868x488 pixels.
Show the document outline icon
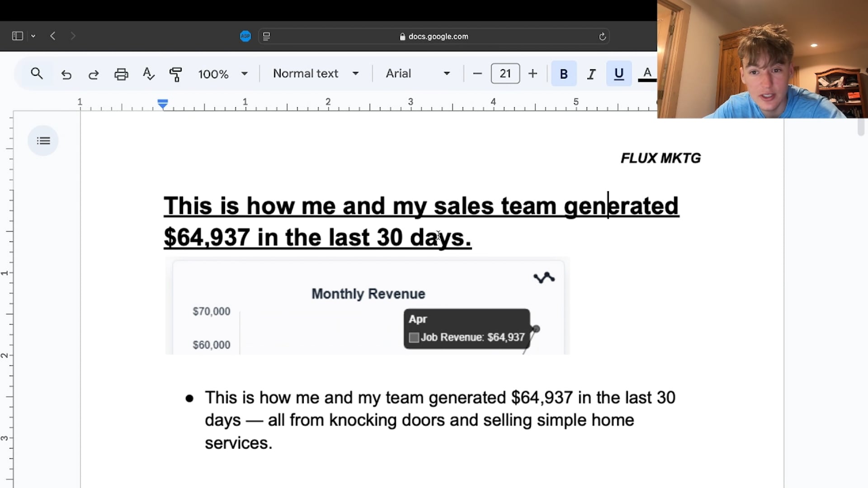tap(43, 141)
